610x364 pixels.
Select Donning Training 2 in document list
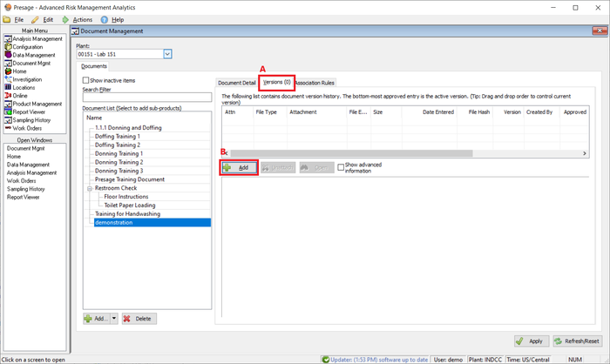coord(119,162)
